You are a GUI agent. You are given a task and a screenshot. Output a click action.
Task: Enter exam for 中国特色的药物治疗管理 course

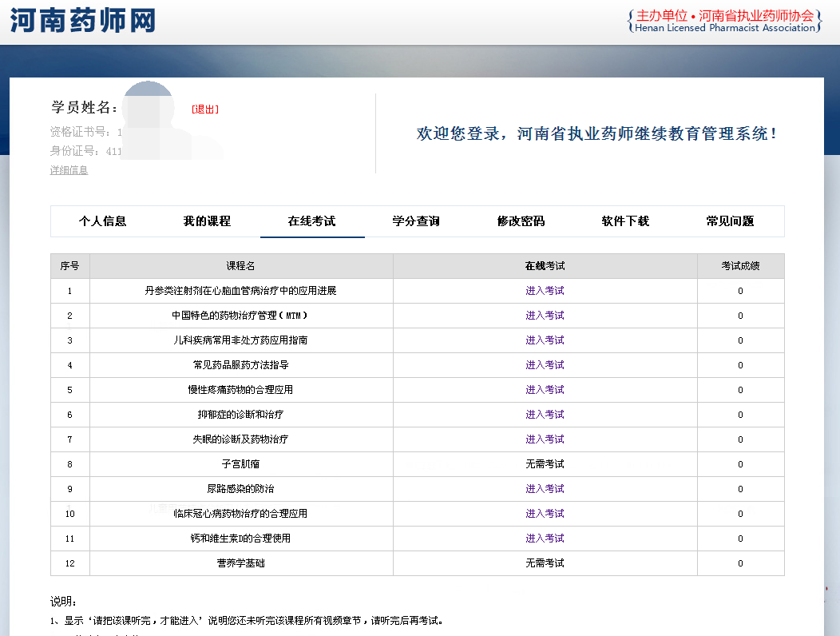pyautogui.click(x=545, y=316)
